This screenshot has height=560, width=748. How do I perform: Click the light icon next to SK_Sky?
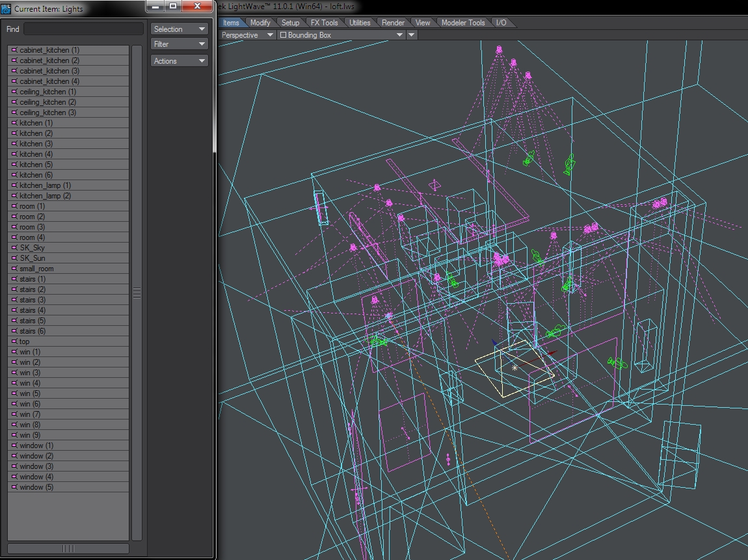click(14, 248)
